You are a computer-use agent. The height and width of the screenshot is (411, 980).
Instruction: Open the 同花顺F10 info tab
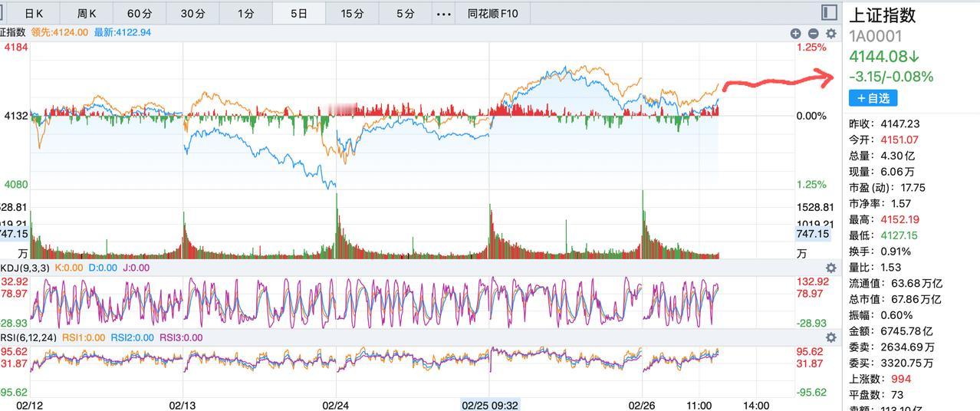click(x=493, y=14)
